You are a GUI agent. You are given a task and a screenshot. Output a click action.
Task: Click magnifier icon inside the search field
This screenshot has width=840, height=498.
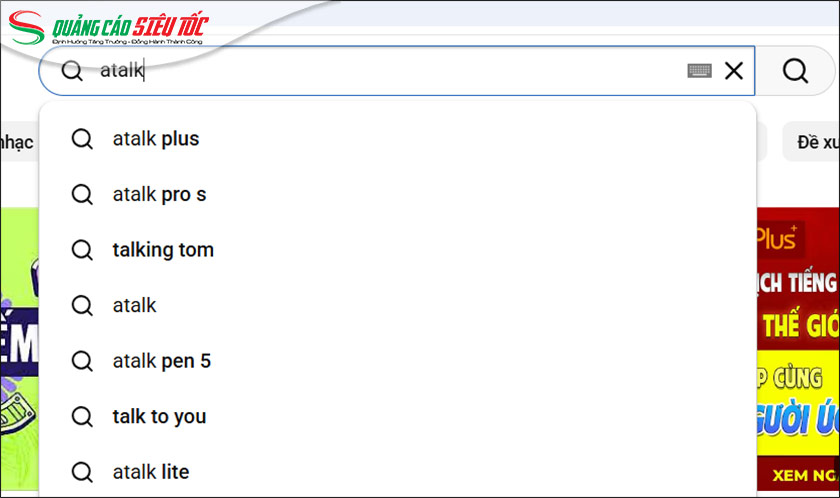72,71
